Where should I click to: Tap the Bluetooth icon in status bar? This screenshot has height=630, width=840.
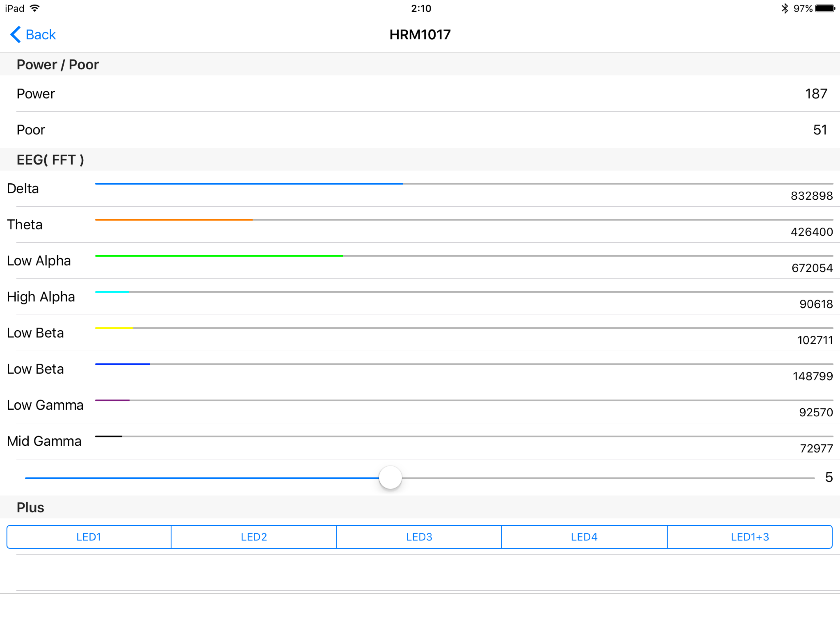[x=785, y=8]
